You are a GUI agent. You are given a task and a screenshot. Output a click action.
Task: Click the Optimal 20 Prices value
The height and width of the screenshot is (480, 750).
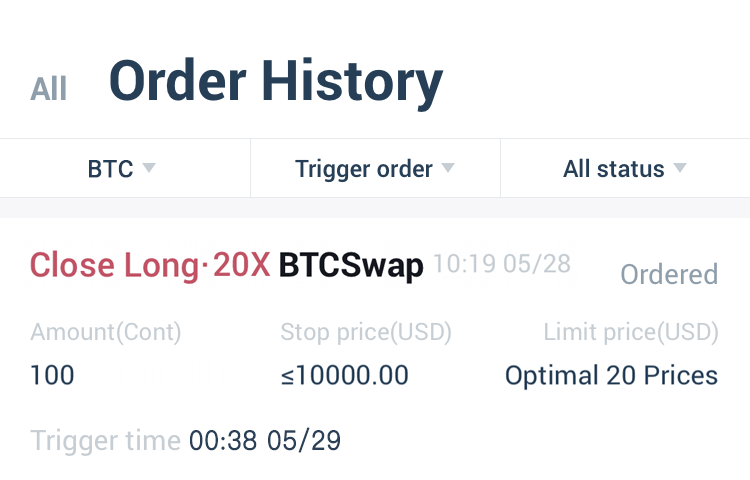pyautogui.click(x=612, y=375)
